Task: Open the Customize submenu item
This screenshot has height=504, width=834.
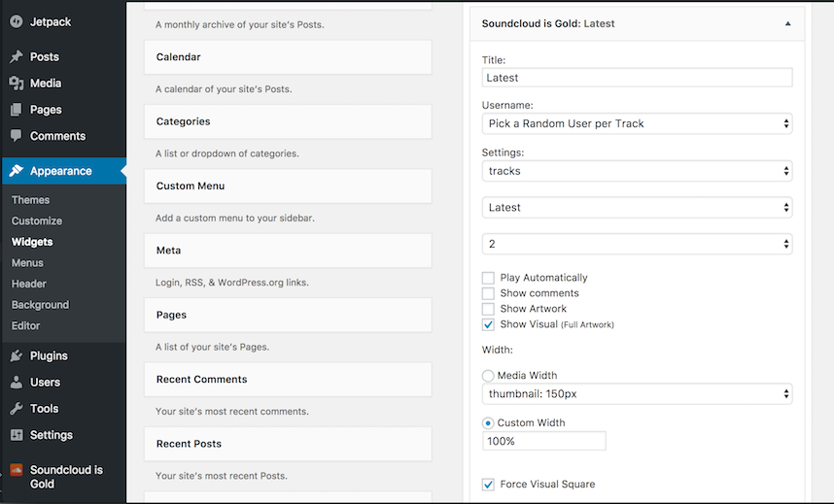Action: [37, 220]
